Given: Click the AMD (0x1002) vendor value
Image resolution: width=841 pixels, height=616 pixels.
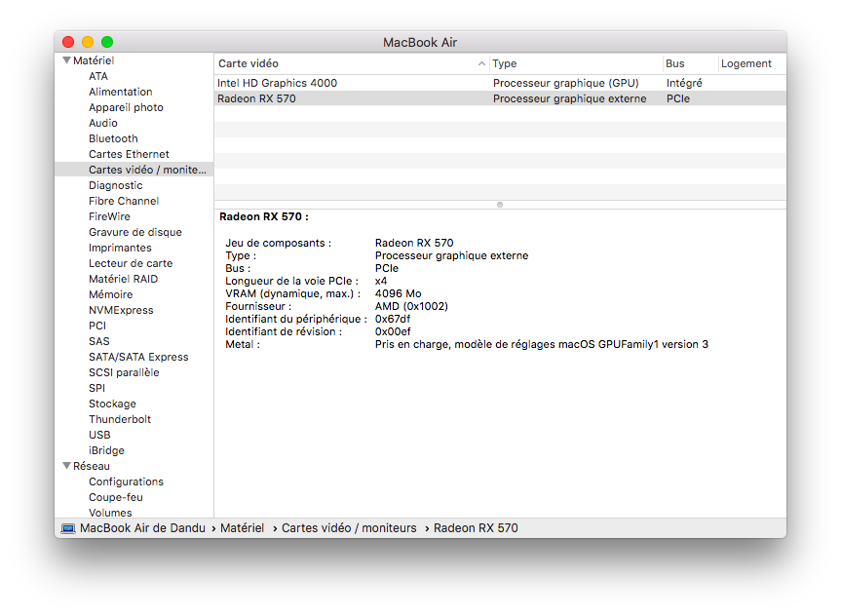Looking at the screenshot, I should [x=411, y=306].
